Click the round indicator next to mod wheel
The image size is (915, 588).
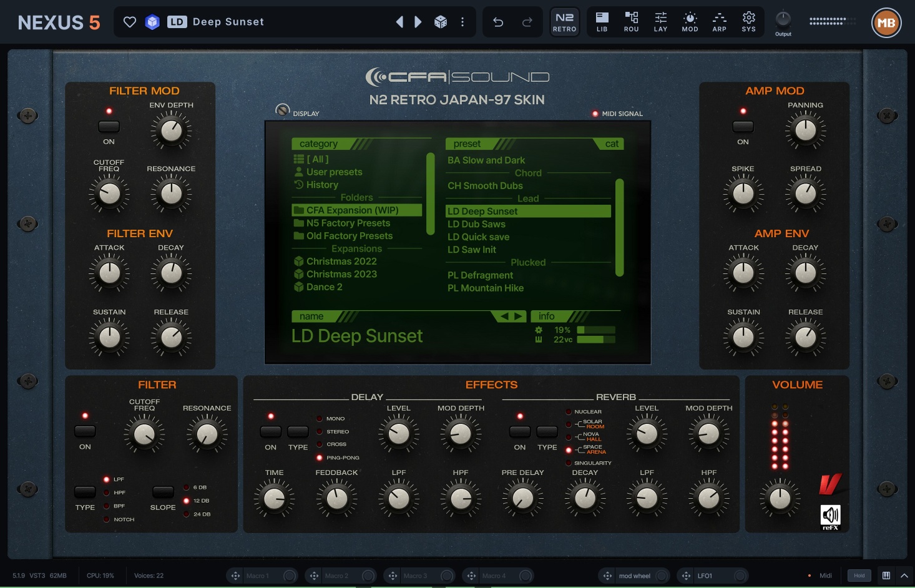(x=662, y=576)
